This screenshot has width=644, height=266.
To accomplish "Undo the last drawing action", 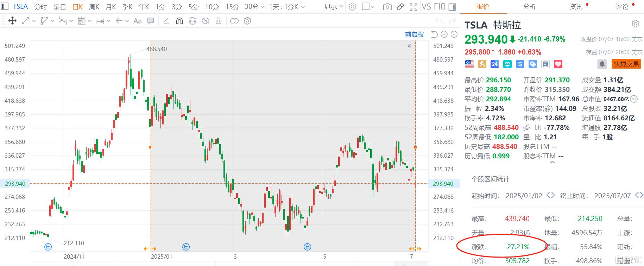I will click(439, 21).
